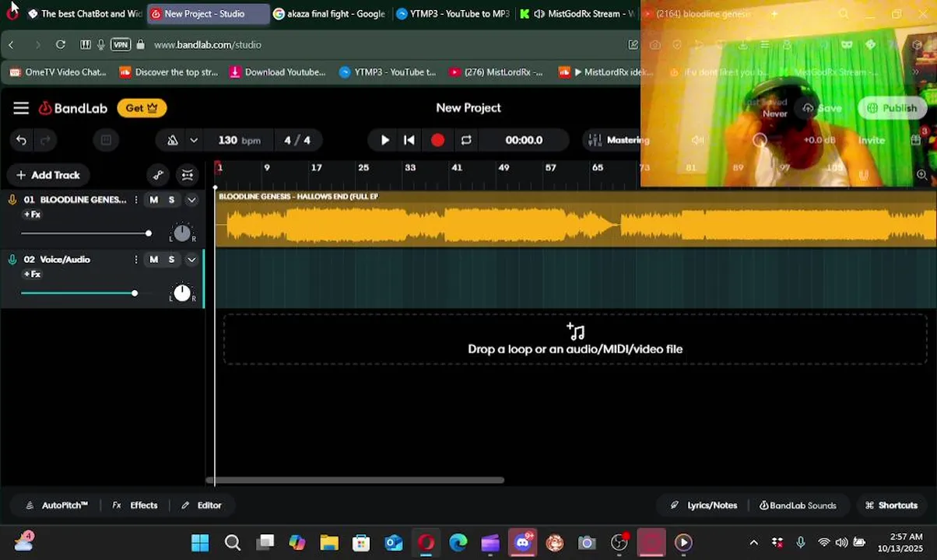Expand the BLOODLINE GENESIS track chevron
This screenshot has height=560, width=937.
(x=191, y=200)
